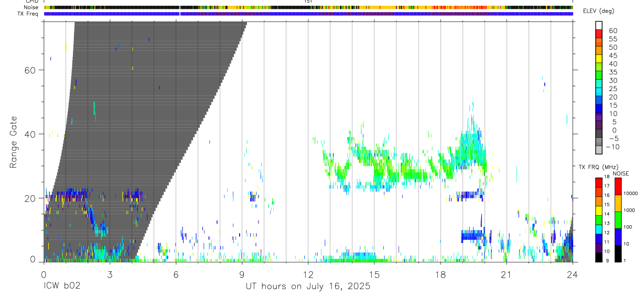Click the '100' label on NOISE scale
This screenshot has width=644, height=297.
click(x=628, y=227)
